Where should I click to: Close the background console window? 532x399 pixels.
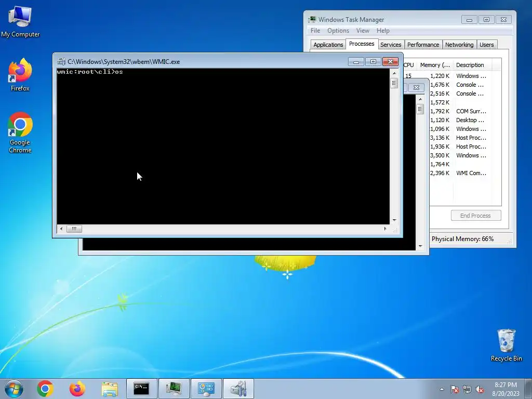tap(416, 87)
